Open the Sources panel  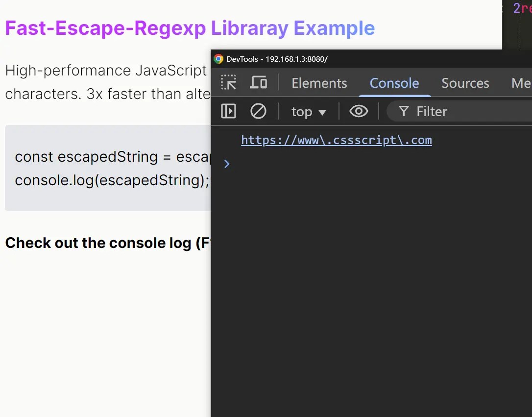coord(465,83)
